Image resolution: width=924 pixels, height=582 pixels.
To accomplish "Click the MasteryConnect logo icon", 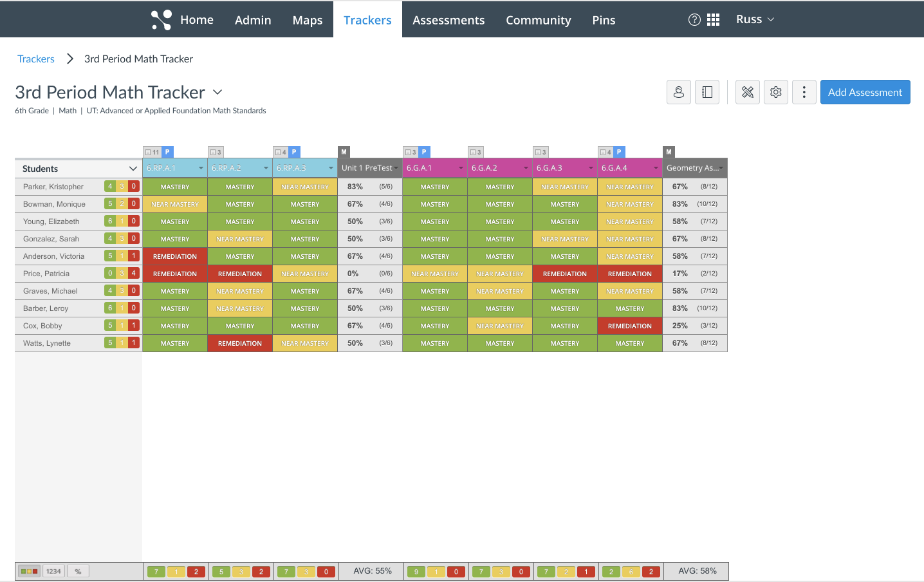I will pyautogui.click(x=162, y=20).
